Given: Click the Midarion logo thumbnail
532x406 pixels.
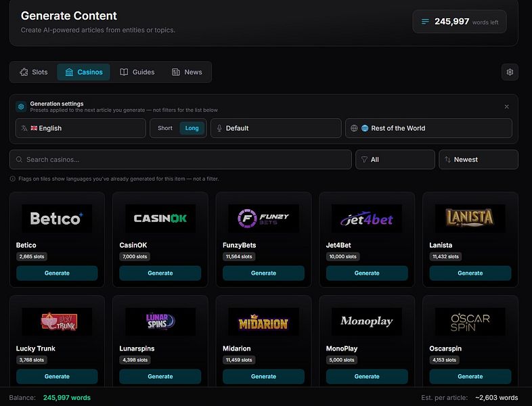Looking at the screenshot, I should click(263, 321).
